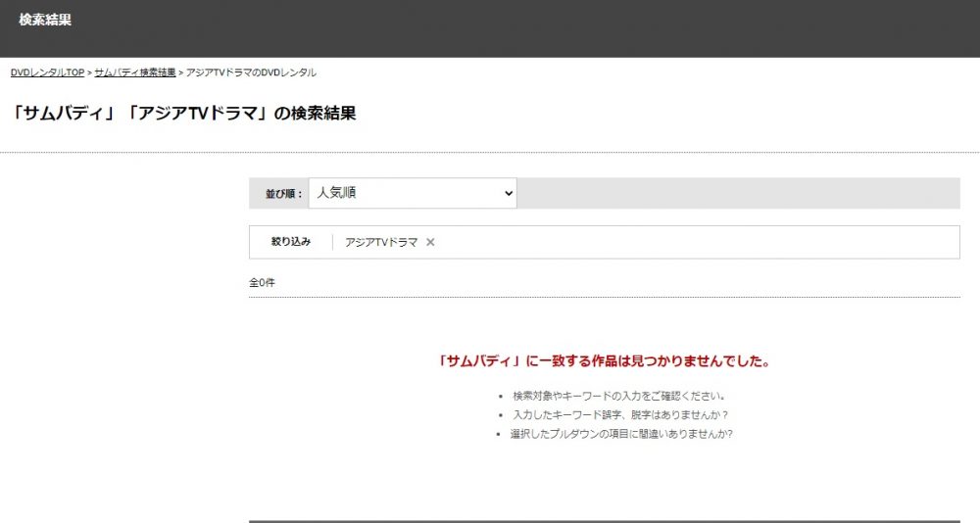Click the アジアTVドラマ filter tag text
Viewport: 980px width, 523px height.
381,243
